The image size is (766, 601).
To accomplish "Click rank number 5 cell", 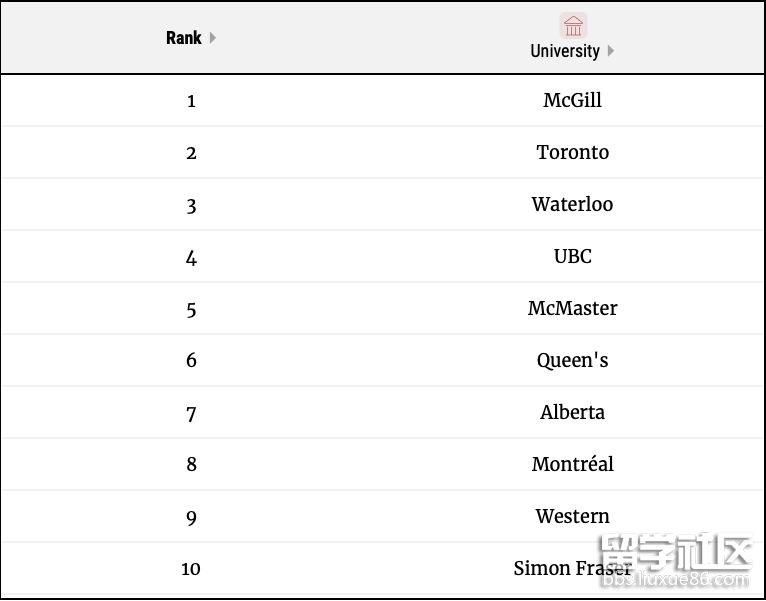I will click(191, 310).
